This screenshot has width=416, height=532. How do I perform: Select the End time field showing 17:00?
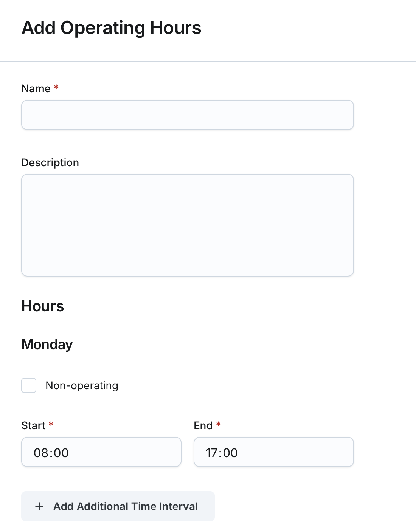pos(273,452)
